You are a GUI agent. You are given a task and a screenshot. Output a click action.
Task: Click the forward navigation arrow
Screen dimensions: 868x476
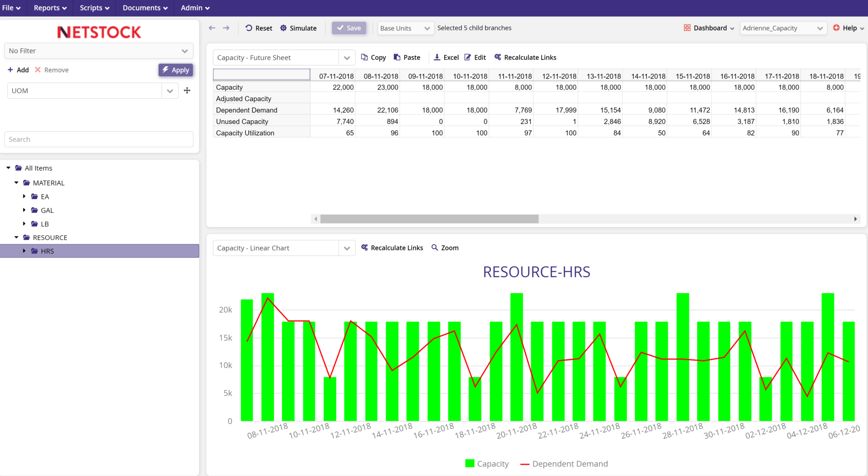click(226, 28)
